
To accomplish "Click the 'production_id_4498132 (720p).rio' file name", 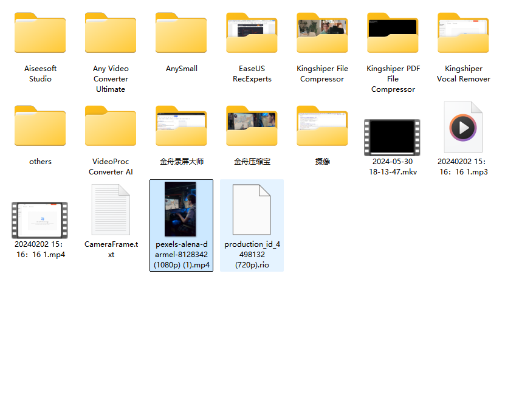I will pyautogui.click(x=252, y=255).
